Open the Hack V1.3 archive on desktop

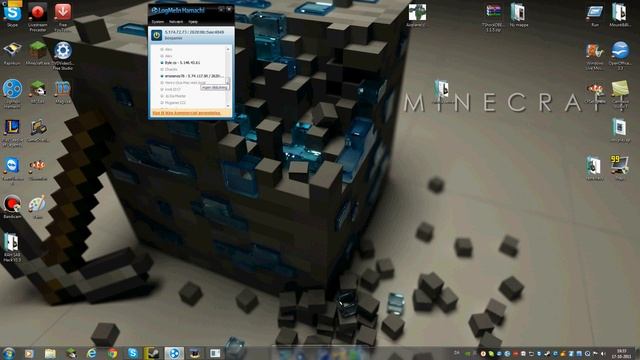pyautogui.click(x=11, y=247)
